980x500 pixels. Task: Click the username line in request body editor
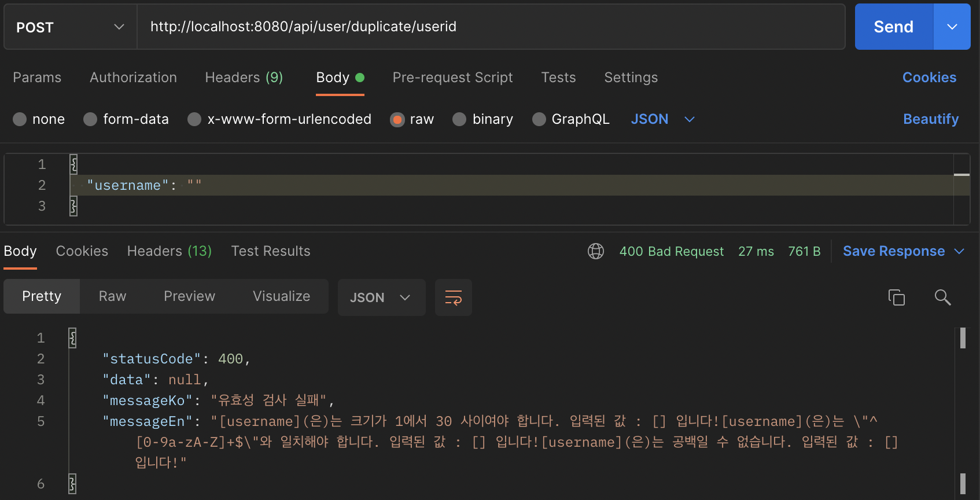pyautogui.click(x=511, y=185)
